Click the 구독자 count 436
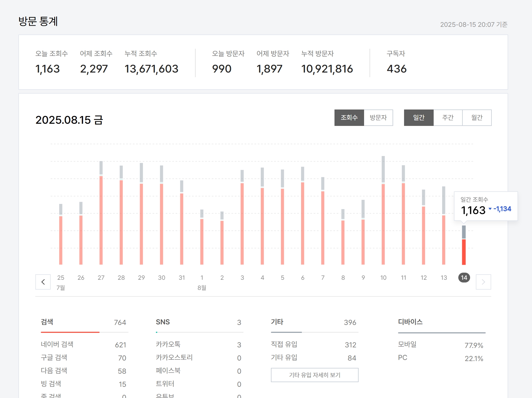The image size is (532, 398). click(x=396, y=69)
